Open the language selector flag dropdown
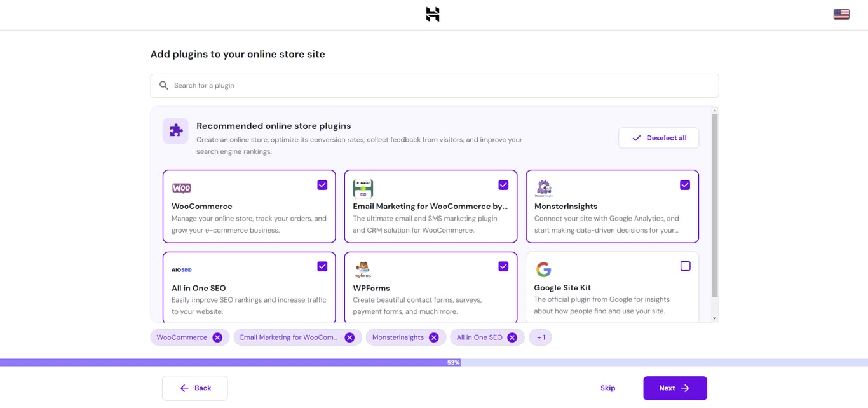This screenshot has width=868, height=408. (841, 13)
